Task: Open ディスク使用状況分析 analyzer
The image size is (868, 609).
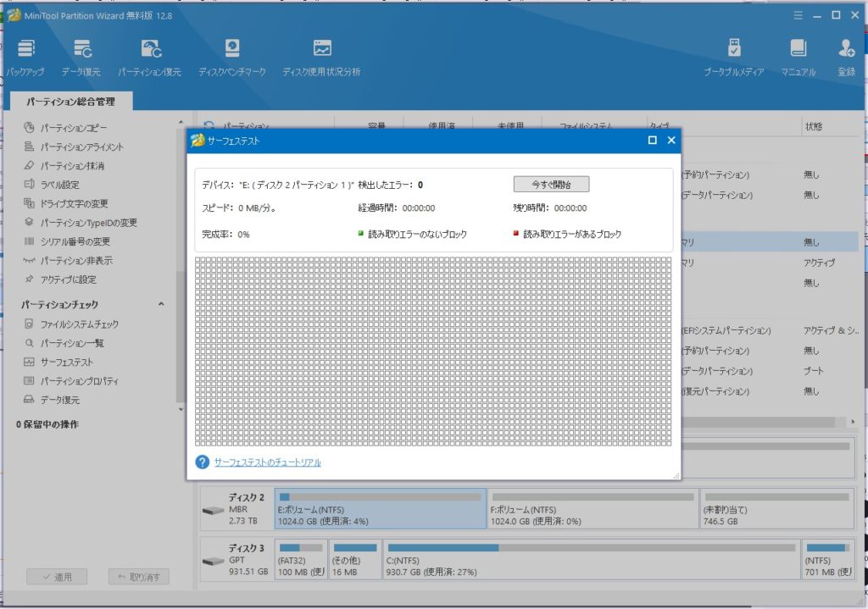Action: [x=321, y=56]
